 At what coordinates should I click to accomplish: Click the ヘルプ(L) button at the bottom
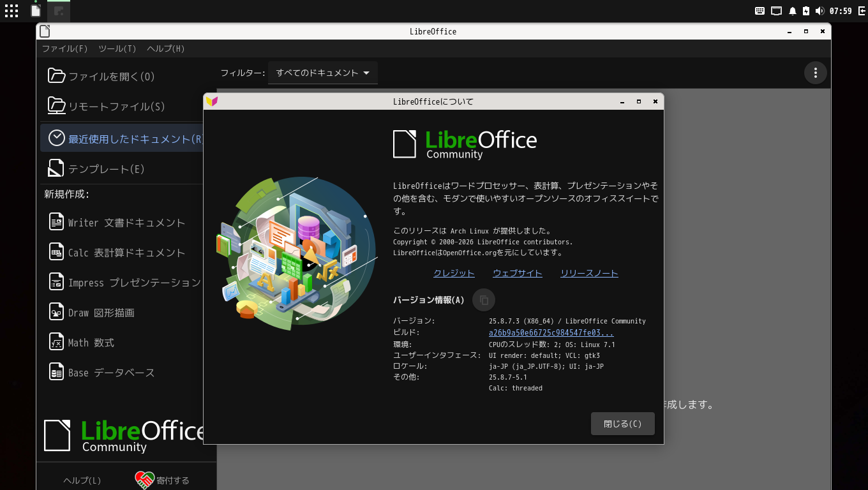82,480
